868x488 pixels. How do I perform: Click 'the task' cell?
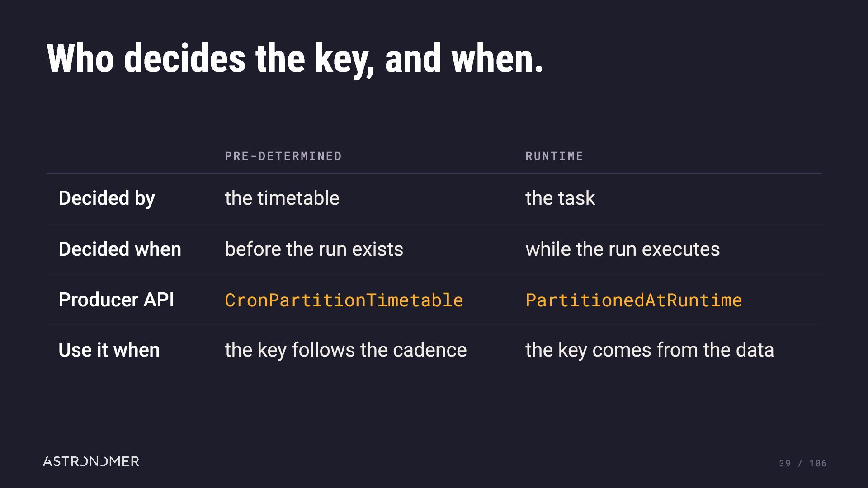(560, 198)
